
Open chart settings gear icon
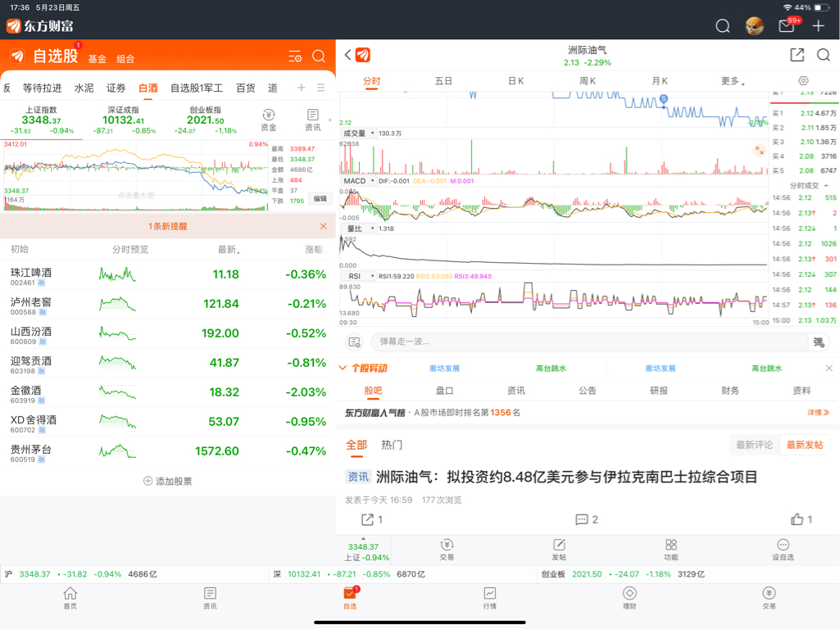click(803, 81)
